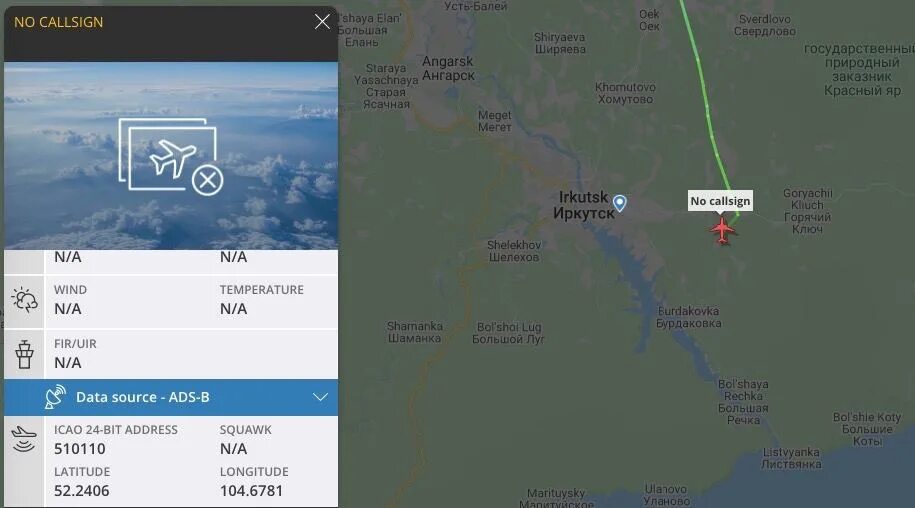This screenshot has width=915, height=508.
Task: Click the Listvyanka town label on map
Action: [791, 458]
